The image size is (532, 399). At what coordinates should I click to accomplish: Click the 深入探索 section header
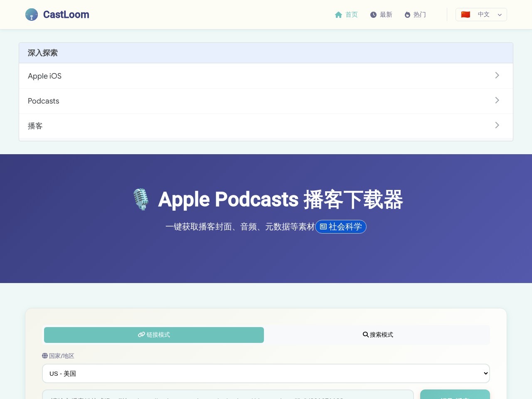coord(266,53)
